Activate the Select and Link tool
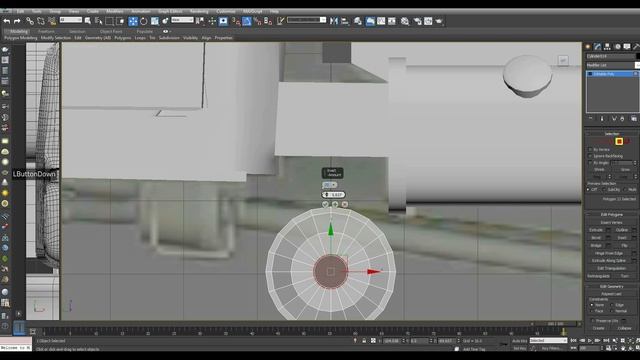The width and height of the screenshot is (640, 360). pyautogui.click(x=30, y=21)
